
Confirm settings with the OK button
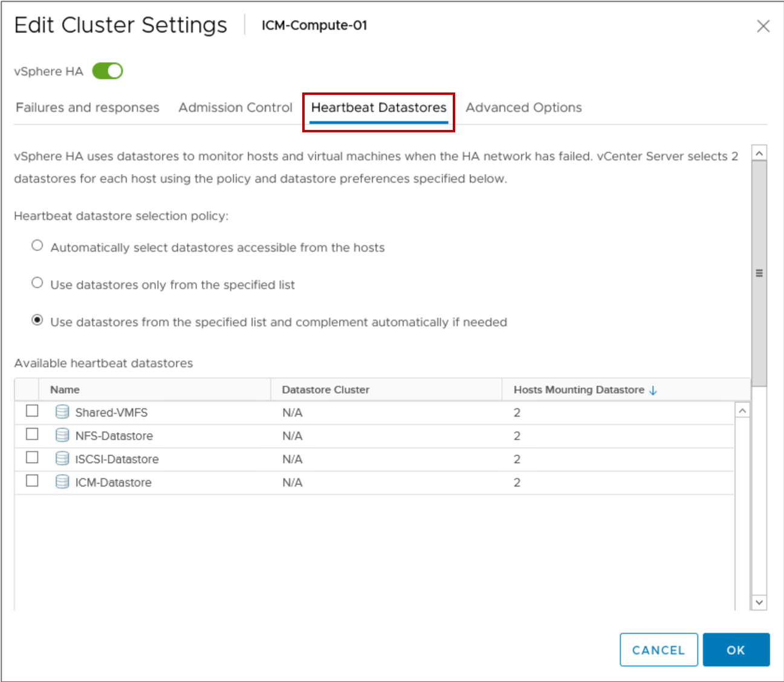(x=736, y=650)
